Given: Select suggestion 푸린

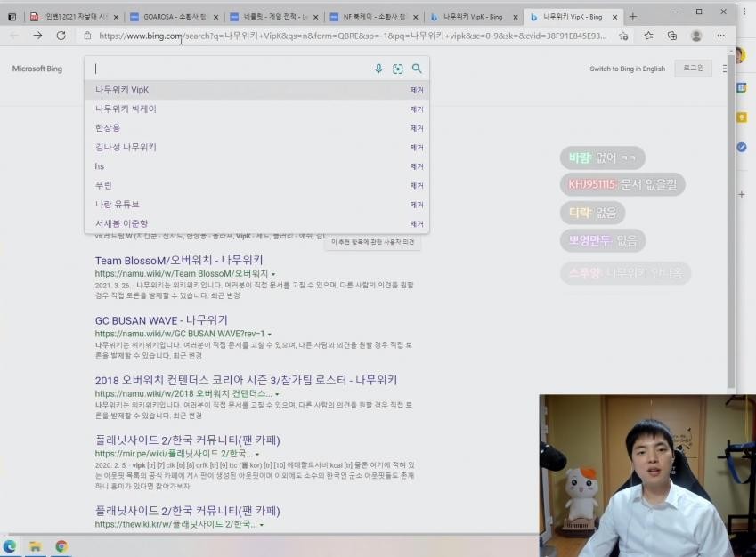Looking at the screenshot, I should 256,185.
